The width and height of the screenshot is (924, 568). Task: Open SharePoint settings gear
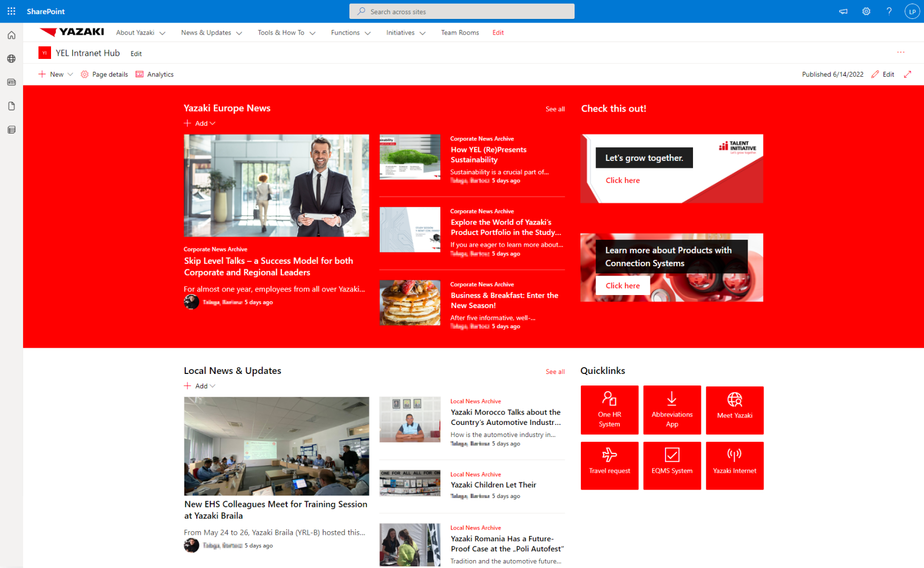(866, 11)
